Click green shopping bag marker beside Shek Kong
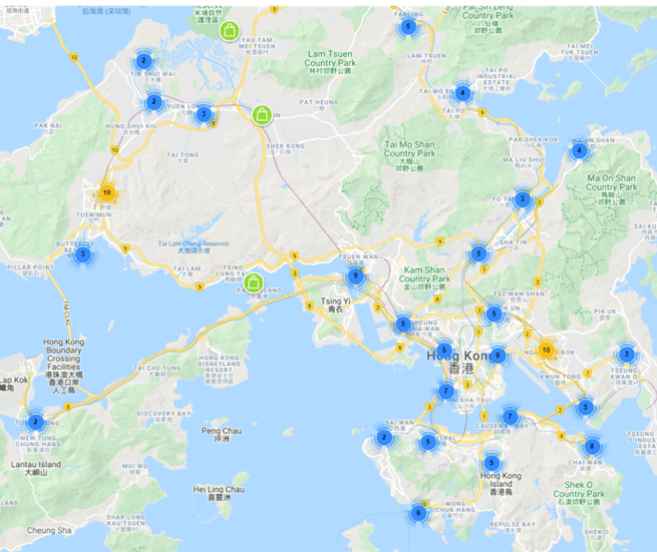The height and width of the screenshot is (552, 657). (262, 115)
